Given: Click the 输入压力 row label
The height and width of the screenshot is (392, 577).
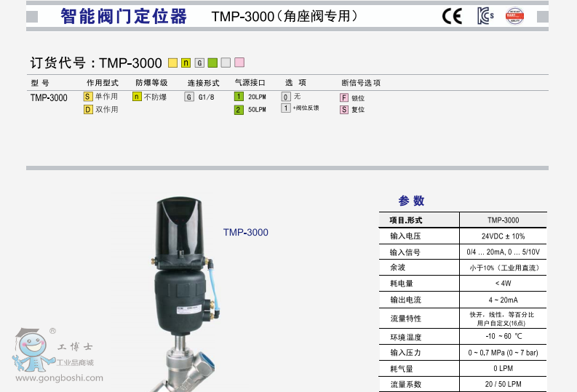Looking at the screenshot, I should 405,353.
